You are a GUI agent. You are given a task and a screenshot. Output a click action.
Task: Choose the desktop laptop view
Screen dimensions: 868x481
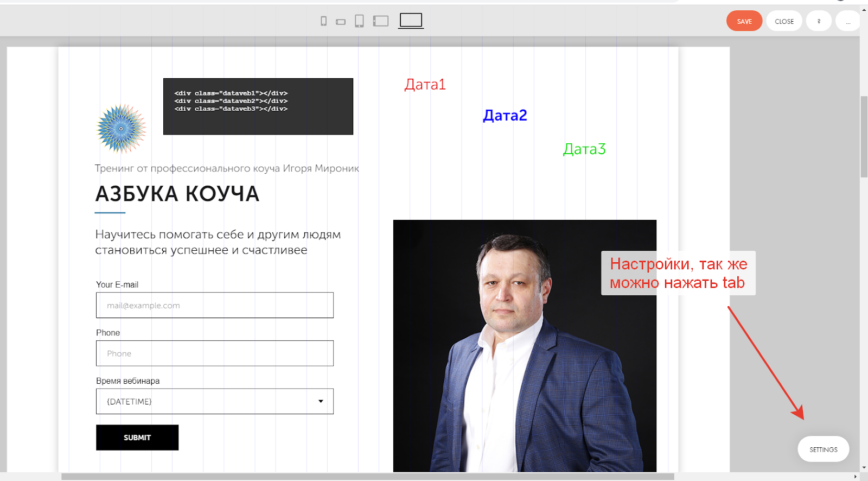coord(411,21)
